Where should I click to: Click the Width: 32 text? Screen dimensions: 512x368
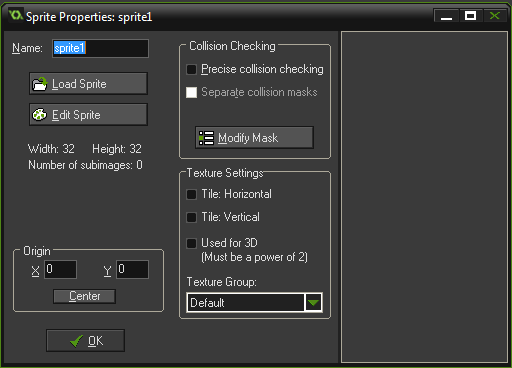coord(51,149)
